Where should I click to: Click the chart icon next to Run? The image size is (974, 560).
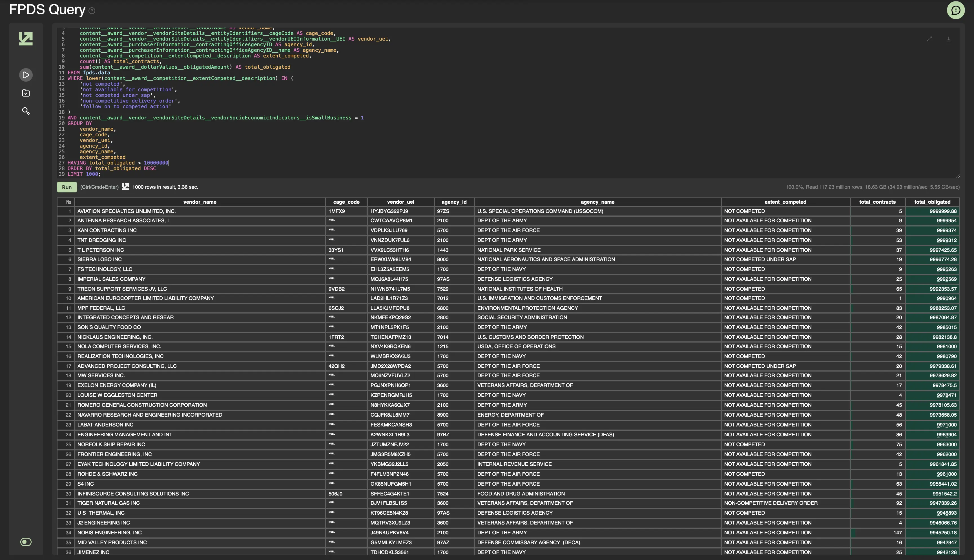point(126,186)
